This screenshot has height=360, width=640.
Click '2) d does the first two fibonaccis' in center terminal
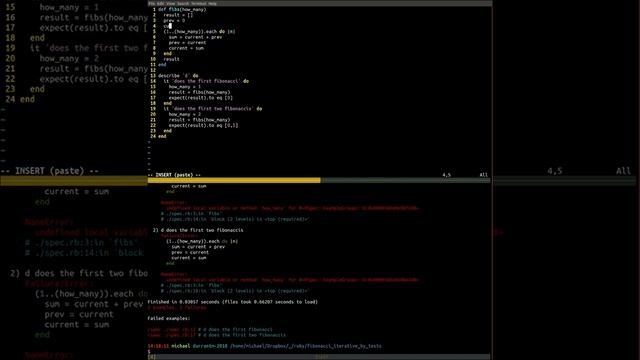pos(198,230)
